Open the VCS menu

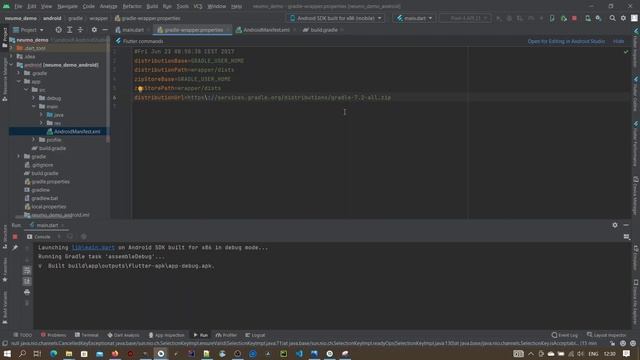[x=198, y=7]
